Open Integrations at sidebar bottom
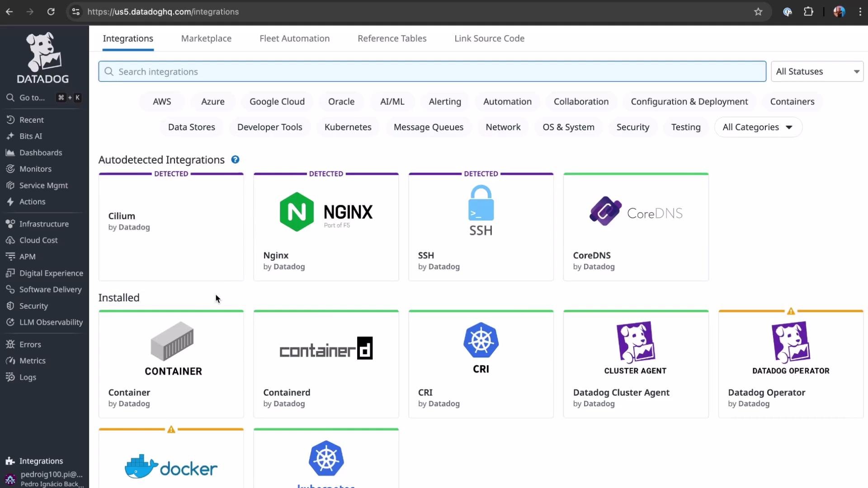Screen dimensions: 868x488 pyautogui.click(x=41, y=461)
